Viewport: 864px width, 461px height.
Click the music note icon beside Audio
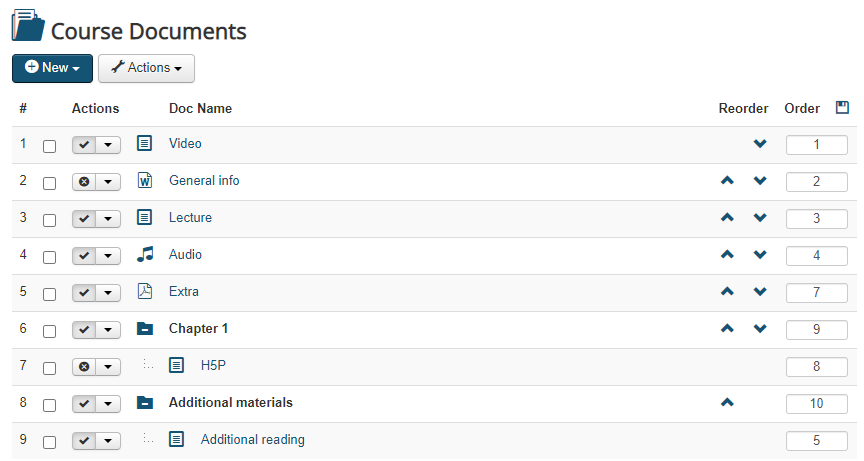[145, 255]
